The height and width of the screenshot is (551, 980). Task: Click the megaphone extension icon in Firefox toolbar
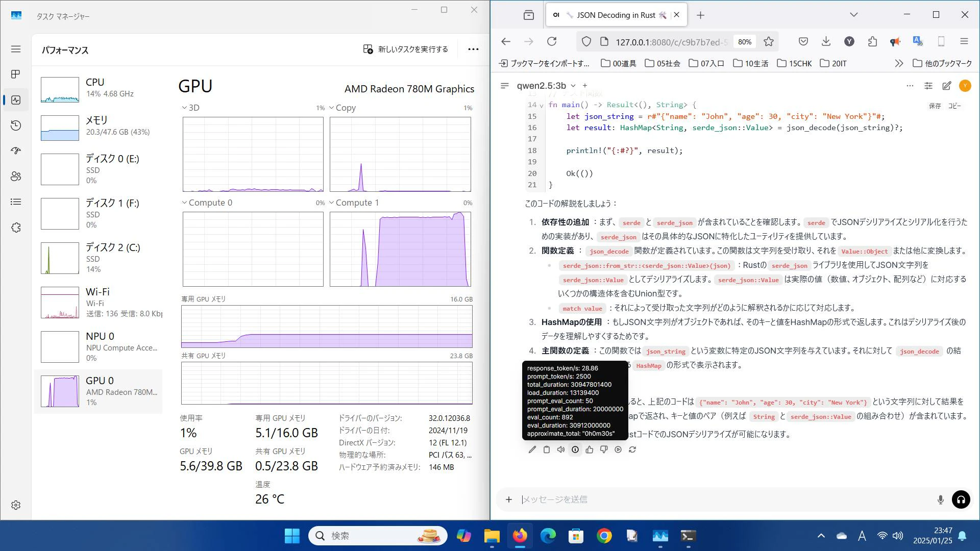(895, 42)
